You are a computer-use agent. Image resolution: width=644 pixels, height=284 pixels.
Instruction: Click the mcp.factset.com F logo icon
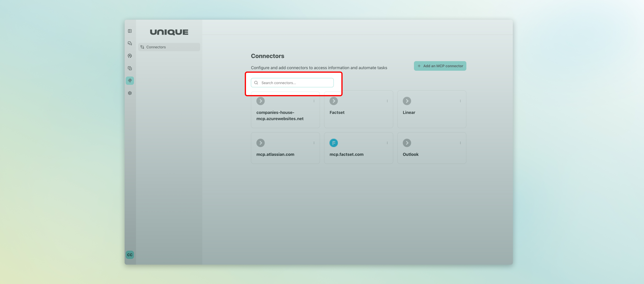pos(334,143)
